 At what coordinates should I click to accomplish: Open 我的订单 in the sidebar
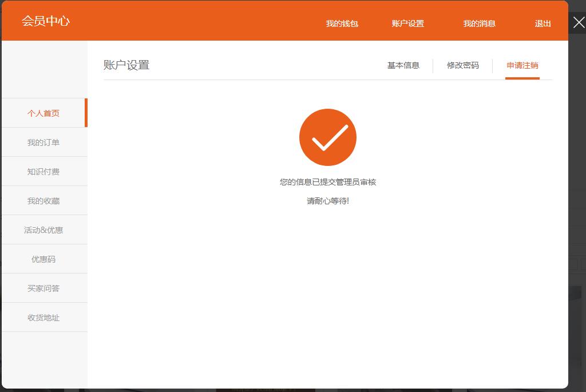point(43,142)
